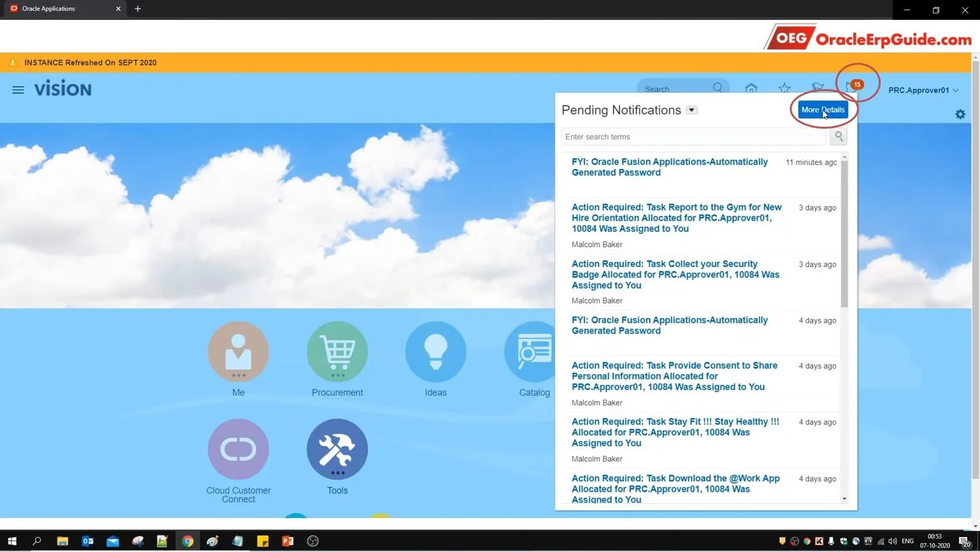
Task: Open the Cloud Customer Connect icon
Action: tap(238, 450)
